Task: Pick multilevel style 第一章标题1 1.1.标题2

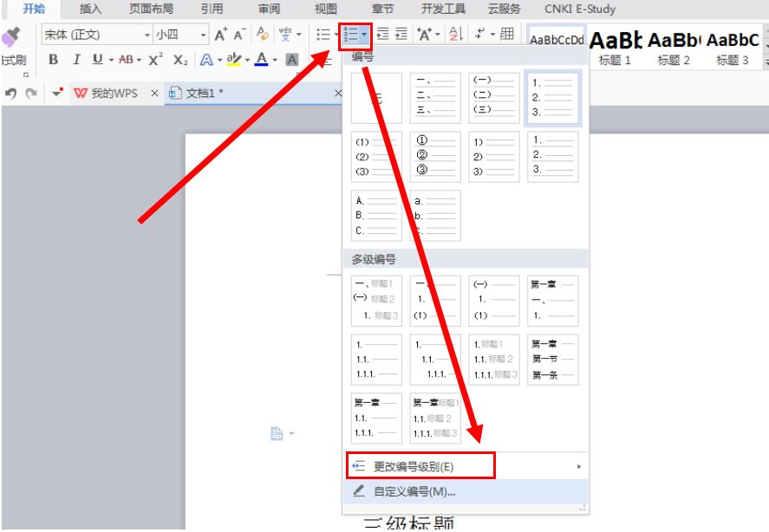Action: [x=435, y=418]
